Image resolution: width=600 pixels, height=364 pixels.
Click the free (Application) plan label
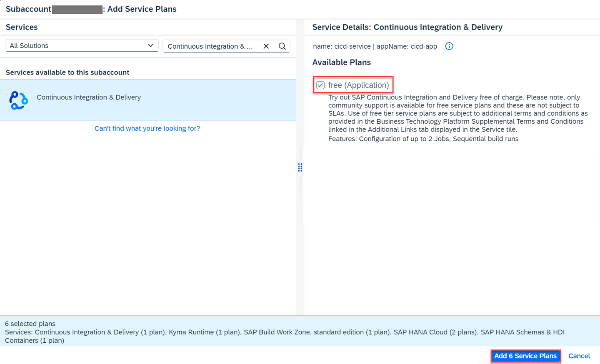(x=358, y=85)
